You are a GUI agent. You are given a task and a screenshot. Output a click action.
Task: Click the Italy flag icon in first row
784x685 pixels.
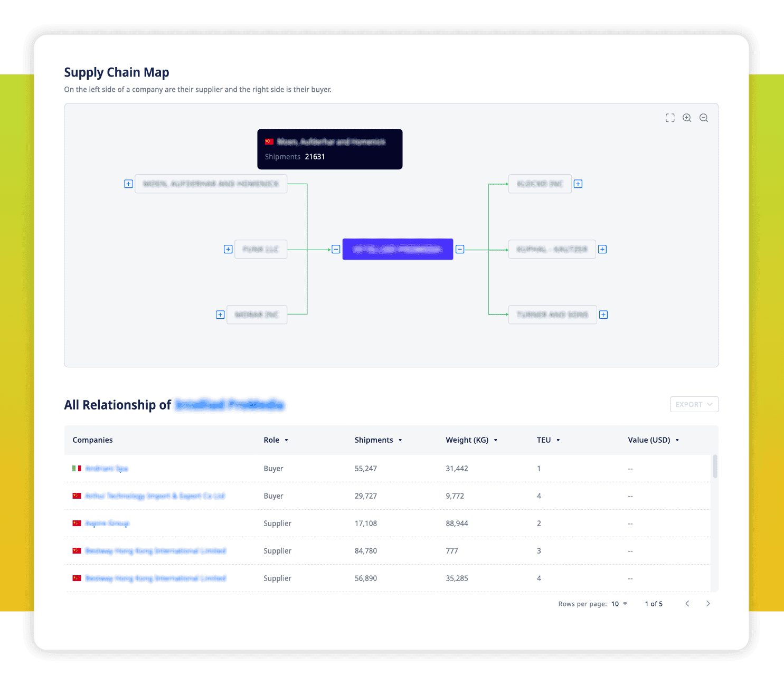pos(77,469)
